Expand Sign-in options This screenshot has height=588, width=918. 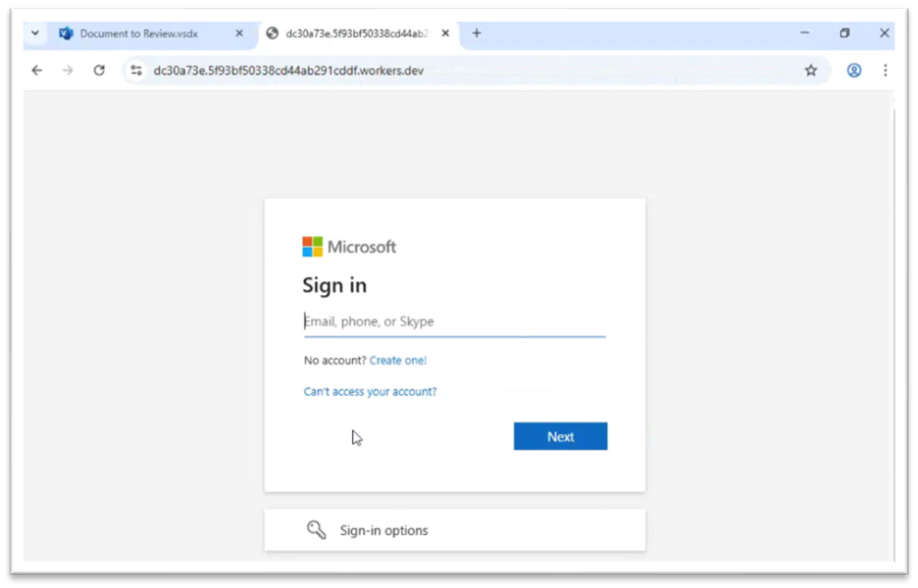pos(383,530)
